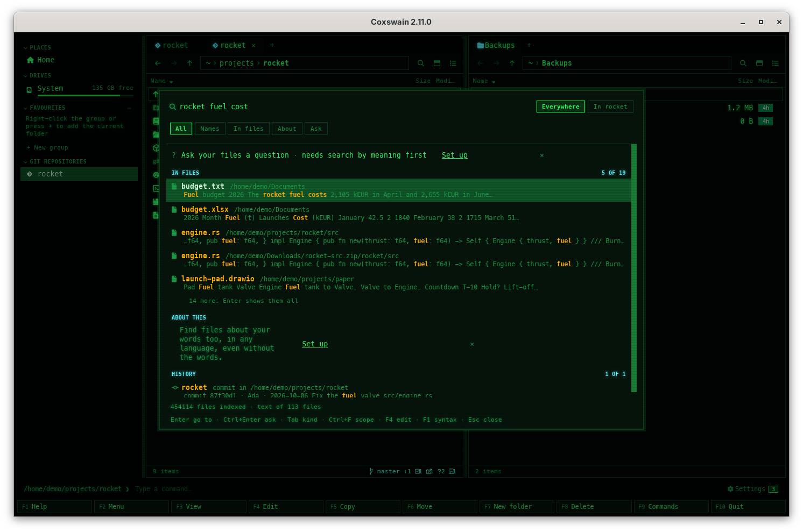This screenshot has width=803, height=532.
Task: Go back in the rocket pane
Action: (158, 63)
